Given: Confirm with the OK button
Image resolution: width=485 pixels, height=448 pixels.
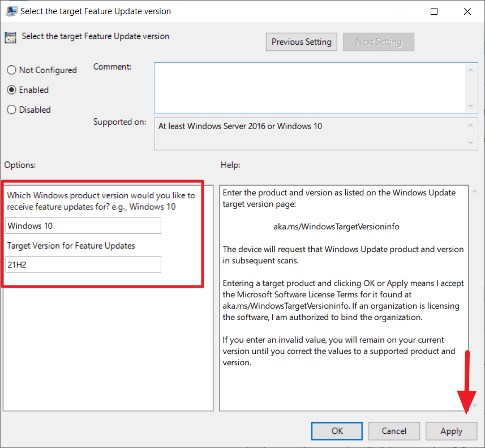Looking at the screenshot, I should coord(337,431).
